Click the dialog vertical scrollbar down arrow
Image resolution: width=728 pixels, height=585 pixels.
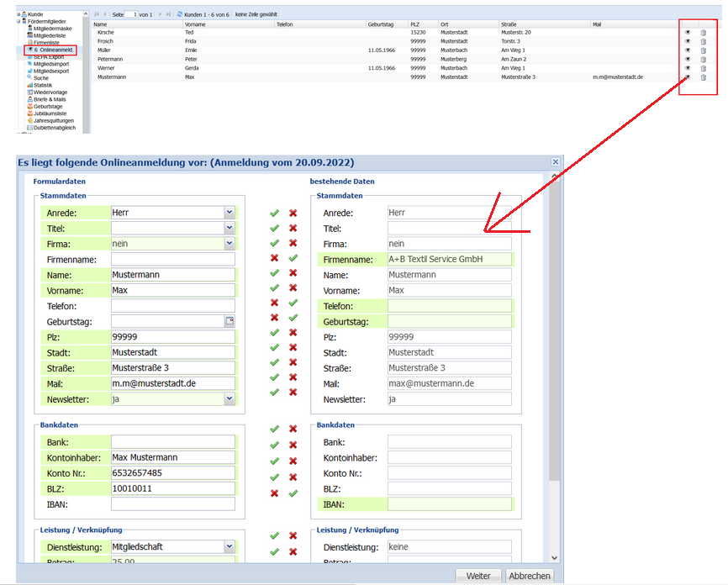[x=554, y=557]
